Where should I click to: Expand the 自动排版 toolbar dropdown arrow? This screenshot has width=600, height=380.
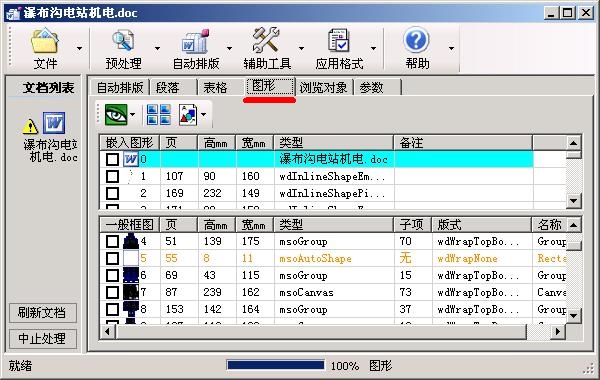click(229, 49)
